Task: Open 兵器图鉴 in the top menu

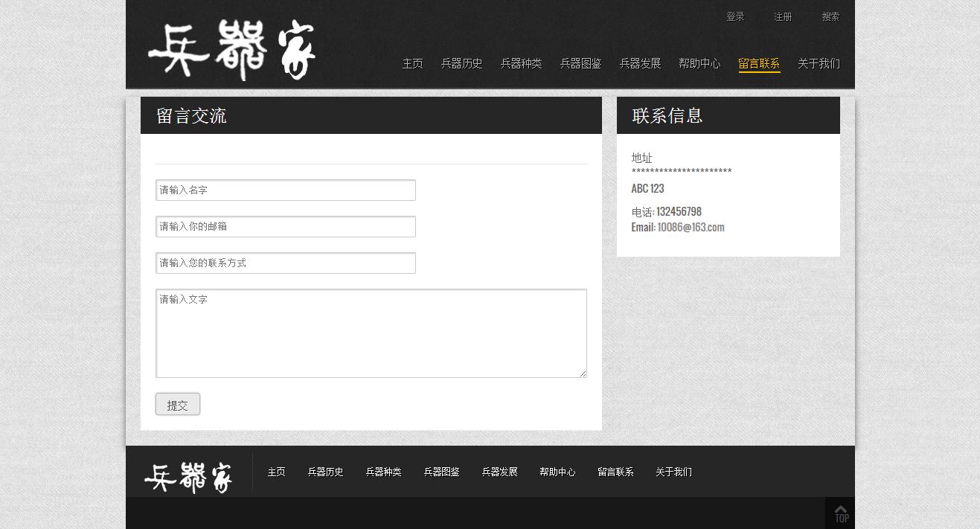Action: pos(580,64)
